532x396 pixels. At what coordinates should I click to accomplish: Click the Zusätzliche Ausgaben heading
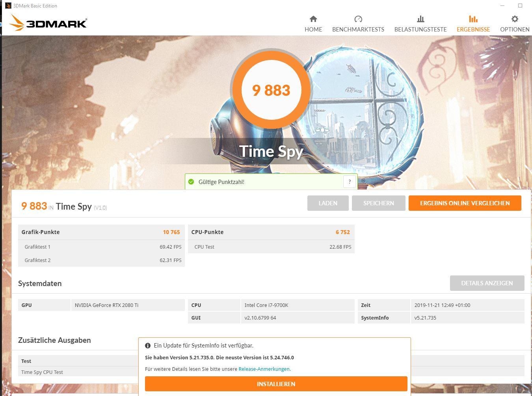(x=54, y=340)
